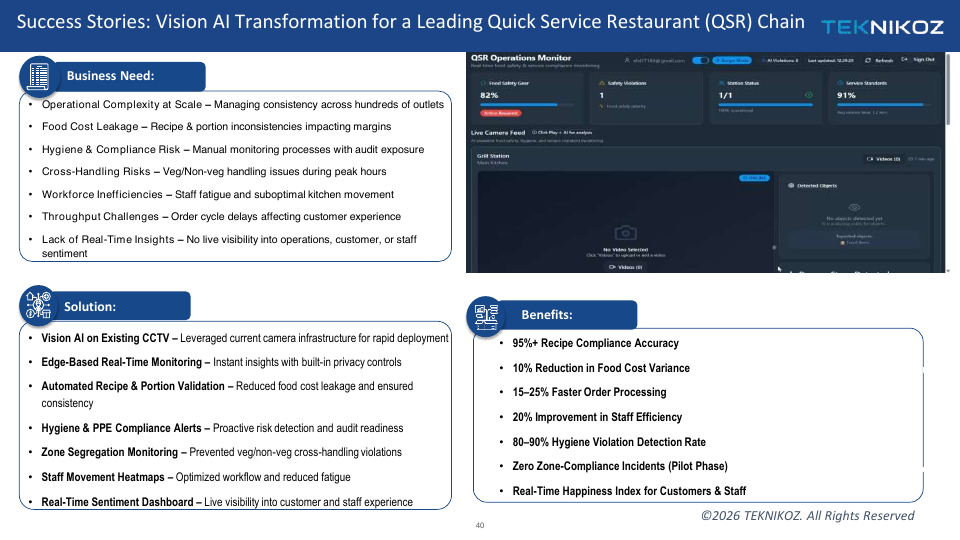Screen dimensions: 960x540
Task: Click the Grill Station label
Action: [x=493, y=156]
